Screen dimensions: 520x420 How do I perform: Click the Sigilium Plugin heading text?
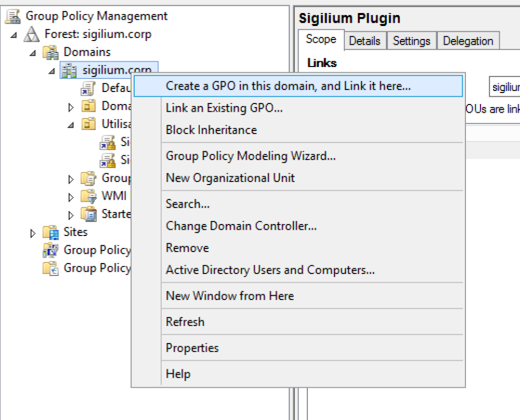point(349,18)
